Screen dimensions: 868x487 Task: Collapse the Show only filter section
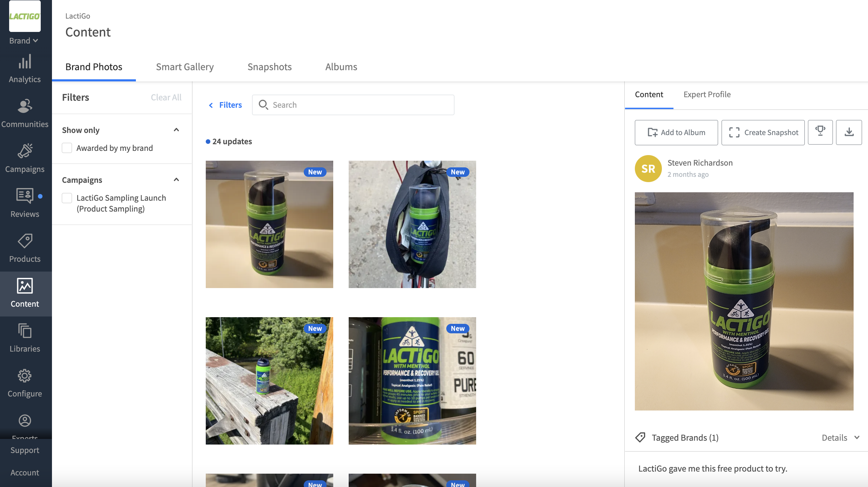point(176,130)
